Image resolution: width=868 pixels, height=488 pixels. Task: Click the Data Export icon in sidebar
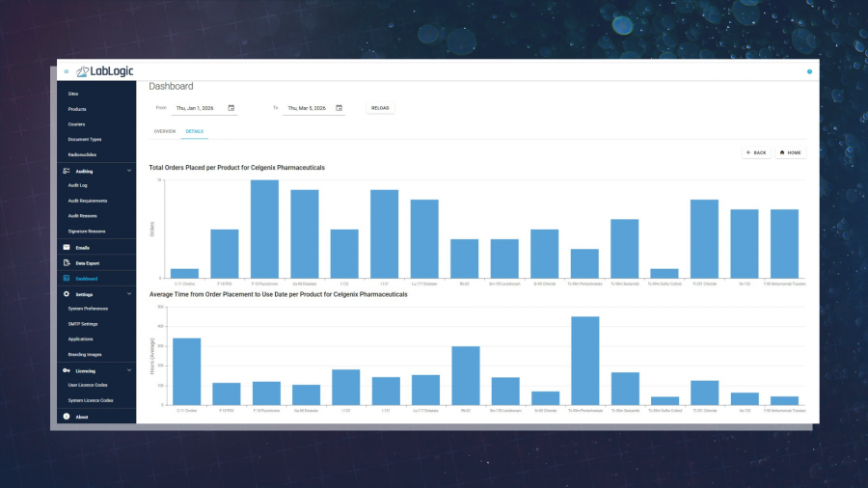click(x=66, y=262)
